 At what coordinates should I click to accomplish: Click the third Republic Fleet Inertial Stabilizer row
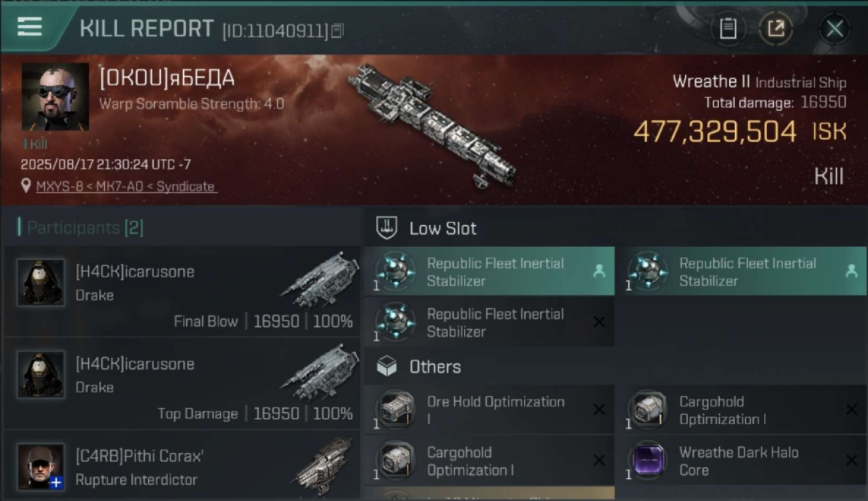(489, 322)
